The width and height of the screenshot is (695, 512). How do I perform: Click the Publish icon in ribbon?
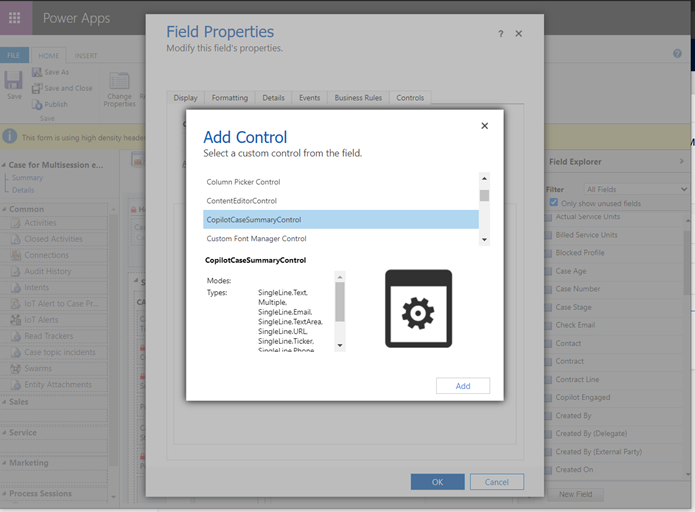[x=37, y=105]
